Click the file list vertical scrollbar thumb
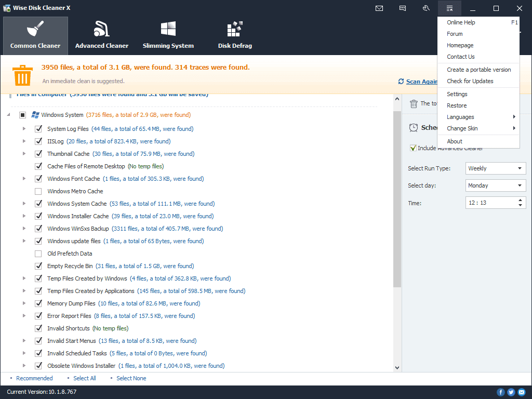Viewport: 532px width, 399px height. (397, 199)
